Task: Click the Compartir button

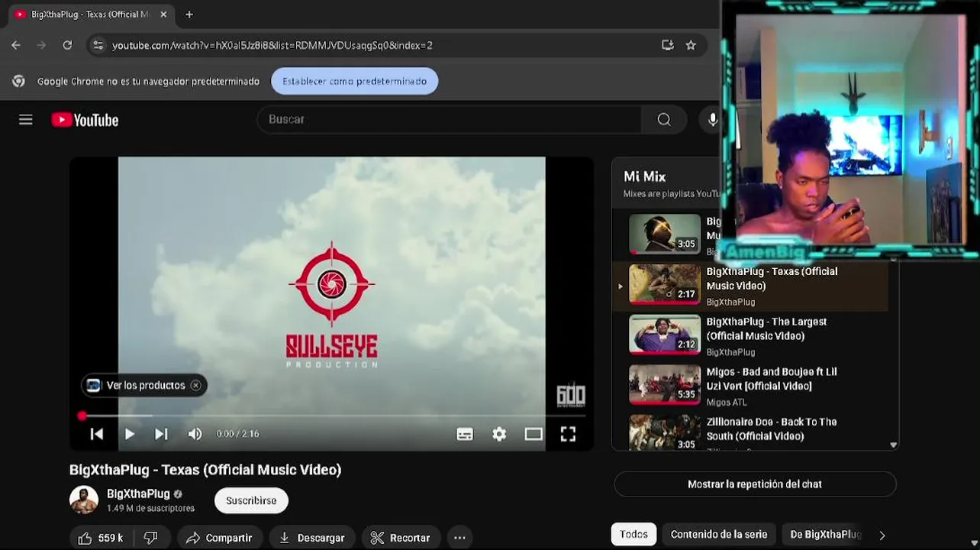Action: (x=218, y=538)
